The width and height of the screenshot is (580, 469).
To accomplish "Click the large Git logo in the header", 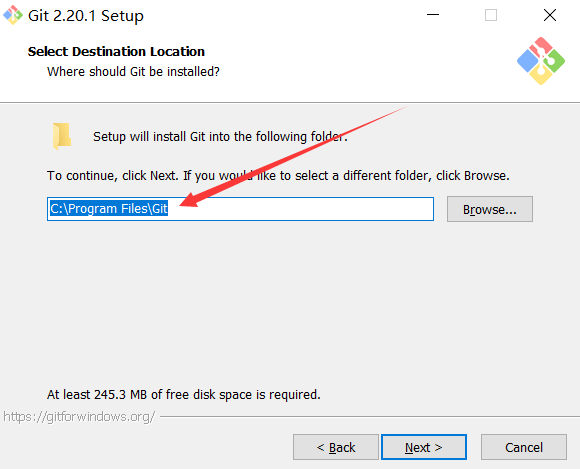I will (x=541, y=61).
